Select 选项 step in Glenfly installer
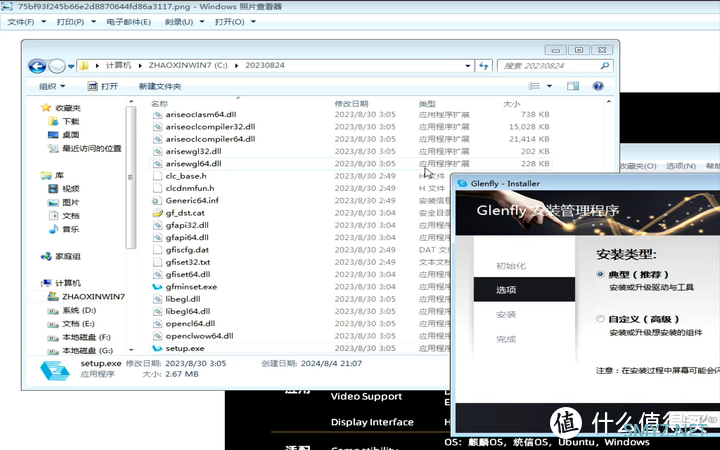This screenshot has width=720, height=450. (524, 289)
